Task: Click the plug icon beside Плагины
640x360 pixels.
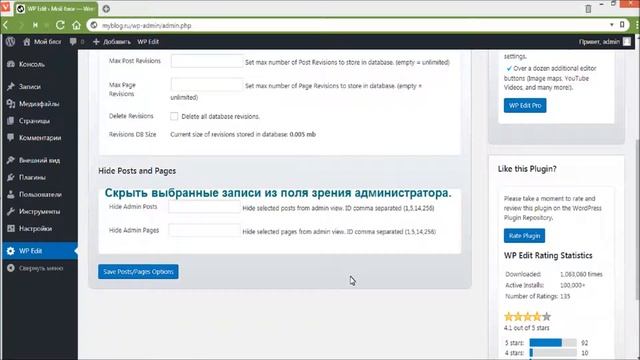Action: 11,178
